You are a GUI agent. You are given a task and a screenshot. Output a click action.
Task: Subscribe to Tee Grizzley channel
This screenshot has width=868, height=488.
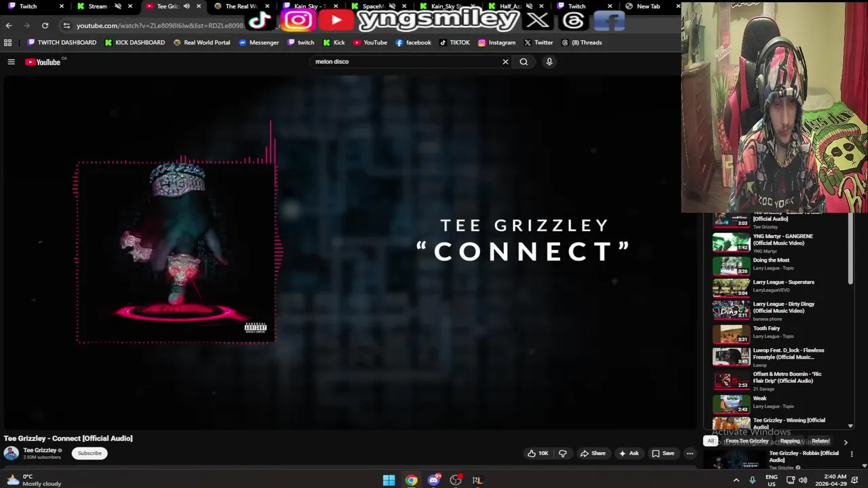click(x=90, y=453)
